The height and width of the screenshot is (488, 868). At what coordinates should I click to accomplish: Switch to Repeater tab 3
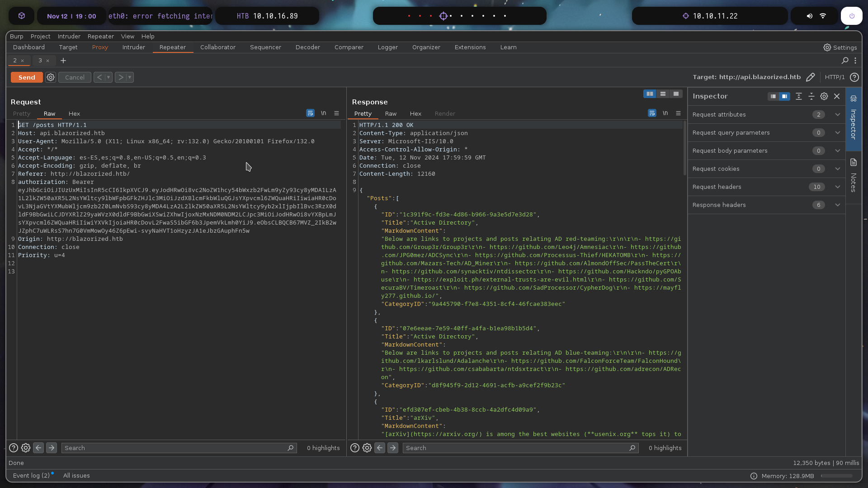[40, 61]
